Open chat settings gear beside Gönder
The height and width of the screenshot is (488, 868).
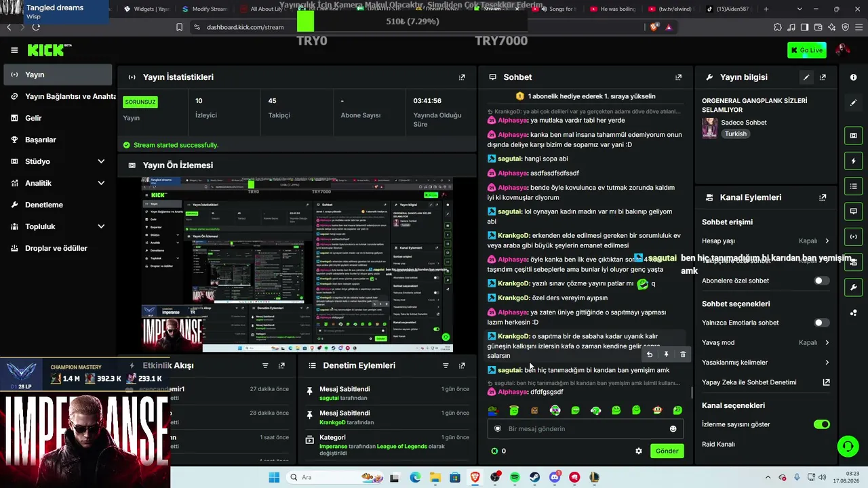point(638,451)
